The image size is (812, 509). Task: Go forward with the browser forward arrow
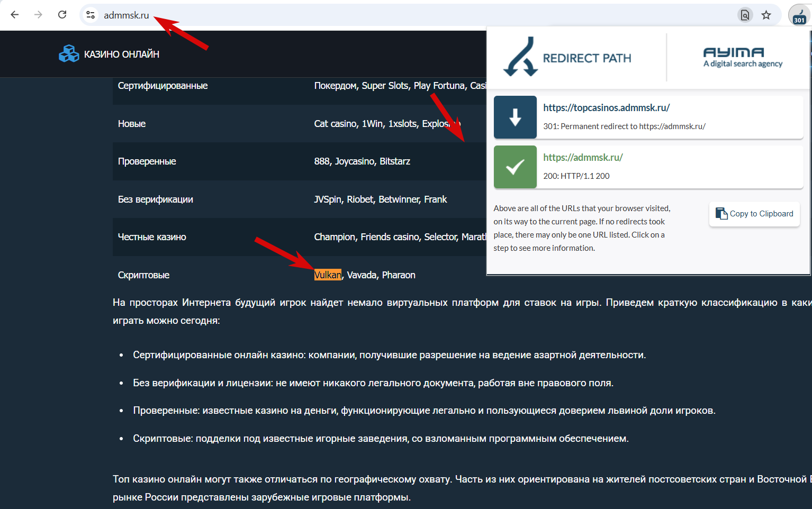(x=38, y=15)
